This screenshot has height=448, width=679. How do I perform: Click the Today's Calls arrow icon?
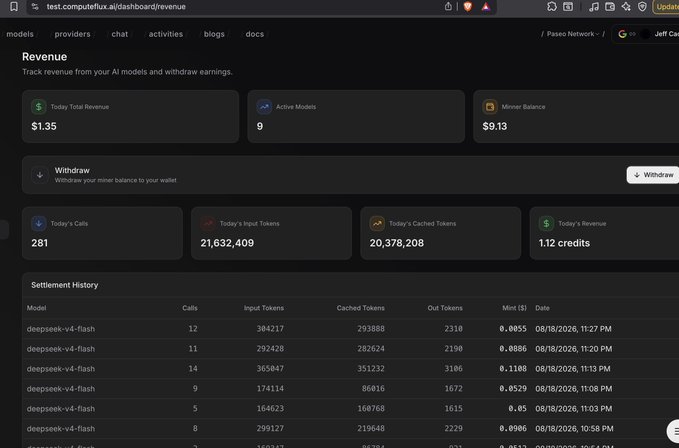(39, 223)
